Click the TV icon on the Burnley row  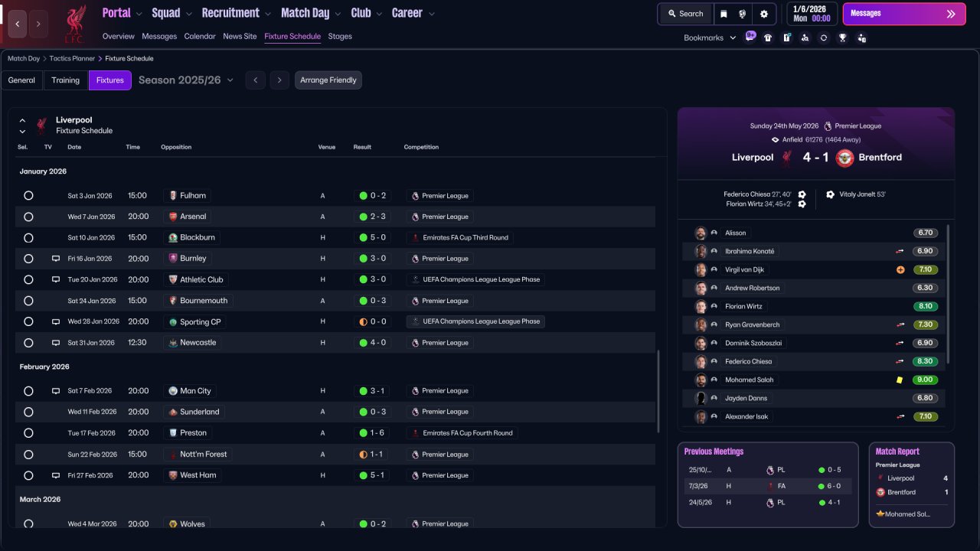56,259
